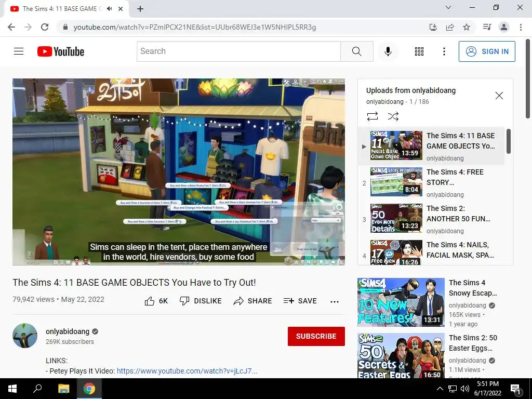532x399 pixels.
Task: Toggle loop playlist
Action: click(x=372, y=116)
